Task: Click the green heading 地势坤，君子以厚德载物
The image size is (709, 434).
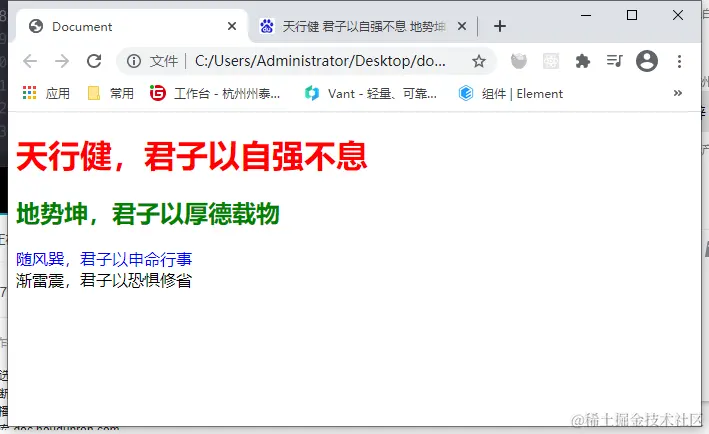Action: pos(148,214)
